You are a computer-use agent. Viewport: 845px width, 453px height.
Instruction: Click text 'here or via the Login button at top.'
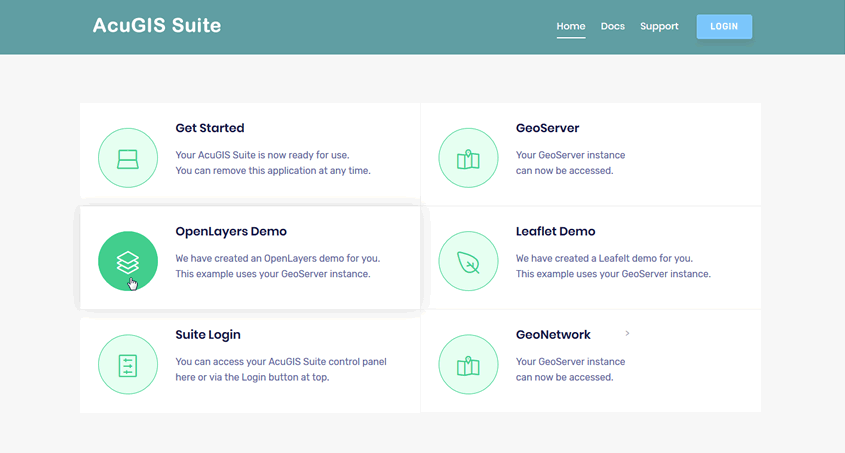[252, 378]
